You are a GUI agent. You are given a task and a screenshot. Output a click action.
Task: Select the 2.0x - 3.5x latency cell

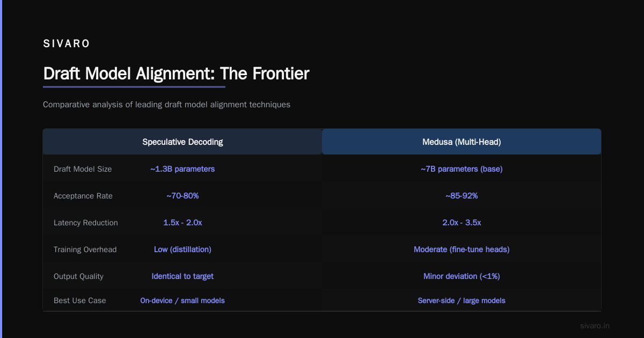pos(462,223)
